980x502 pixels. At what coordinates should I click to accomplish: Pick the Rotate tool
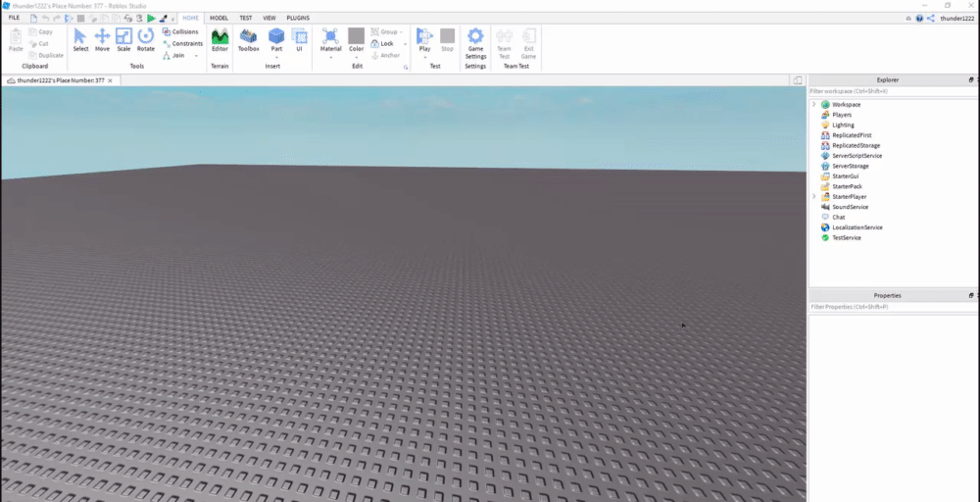click(146, 39)
